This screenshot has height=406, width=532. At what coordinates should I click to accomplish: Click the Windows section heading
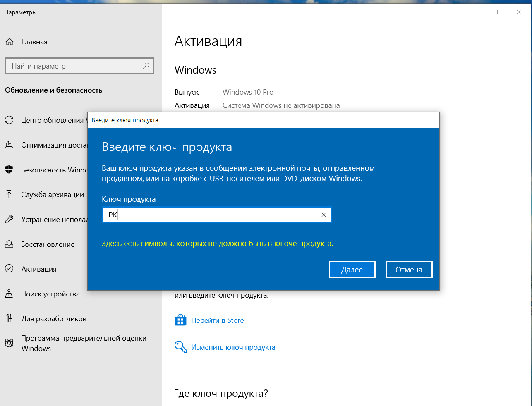[x=196, y=70]
